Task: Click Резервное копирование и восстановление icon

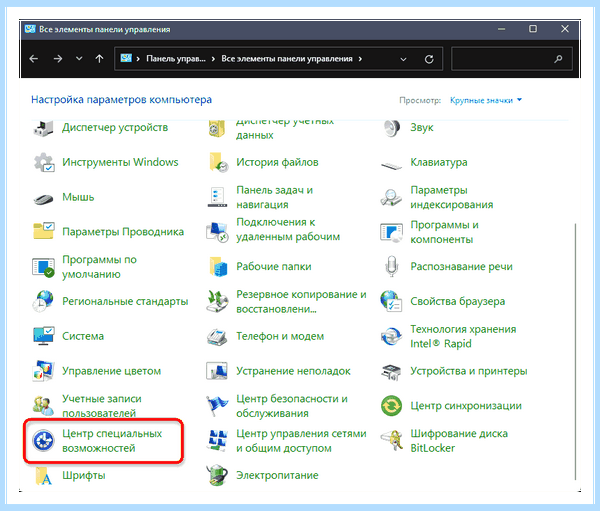Action: click(217, 301)
